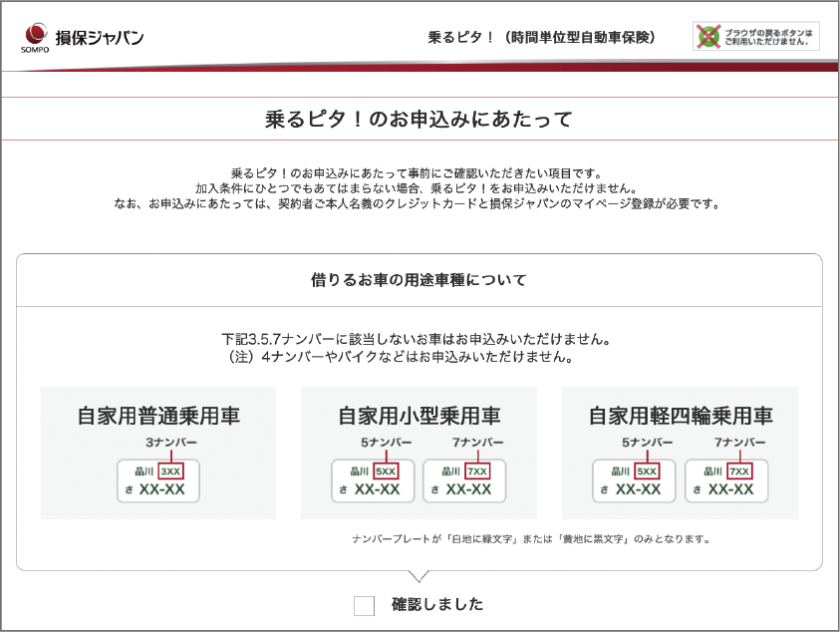840x632 pixels.
Task: Click the line 下記3.5.7ナンバーに該当しないお車
Action: [x=417, y=339]
